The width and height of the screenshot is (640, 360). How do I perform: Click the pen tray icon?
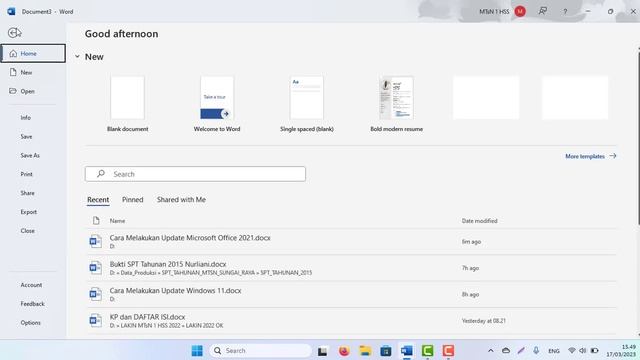point(521,351)
